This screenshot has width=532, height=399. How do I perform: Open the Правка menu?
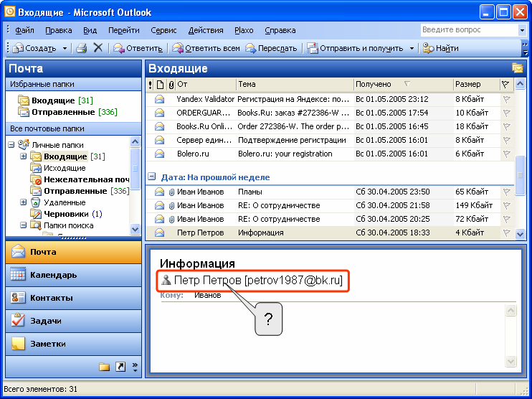point(58,30)
